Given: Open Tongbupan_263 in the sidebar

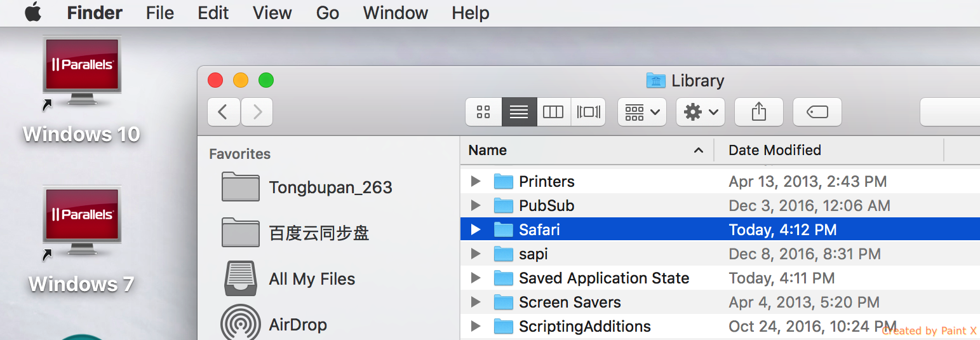Looking at the screenshot, I should [x=330, y=187].
